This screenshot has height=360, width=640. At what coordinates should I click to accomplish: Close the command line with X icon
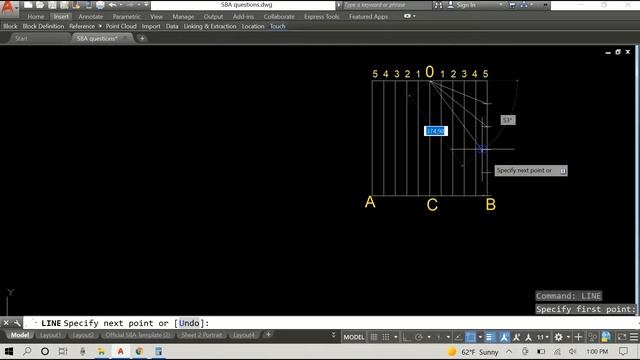[6, 323]
